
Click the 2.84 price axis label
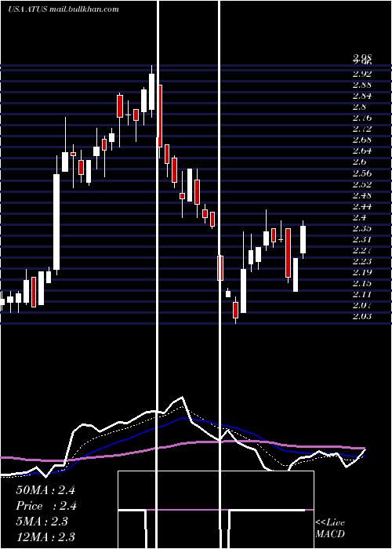[362, 96]
